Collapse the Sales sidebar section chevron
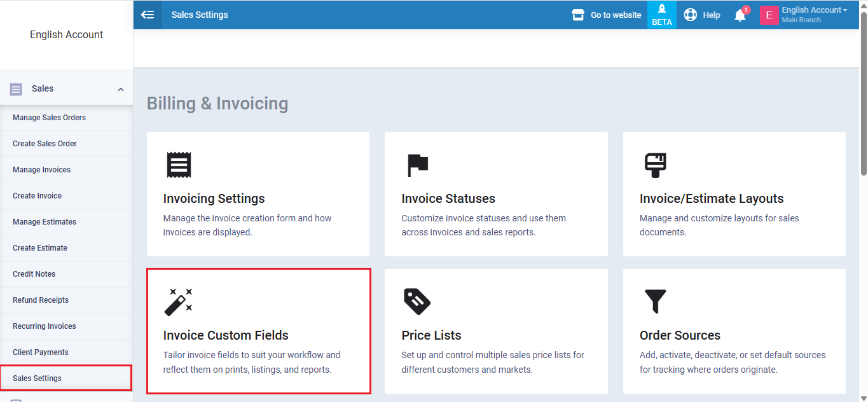The width and height of the screenshot is (868, 402). 121,89
